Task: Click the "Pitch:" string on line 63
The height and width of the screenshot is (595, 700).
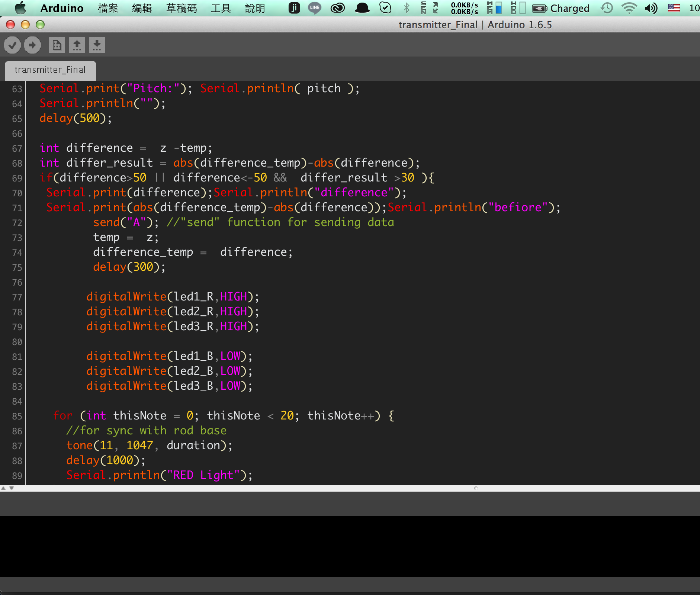Action: coord(153,89)
